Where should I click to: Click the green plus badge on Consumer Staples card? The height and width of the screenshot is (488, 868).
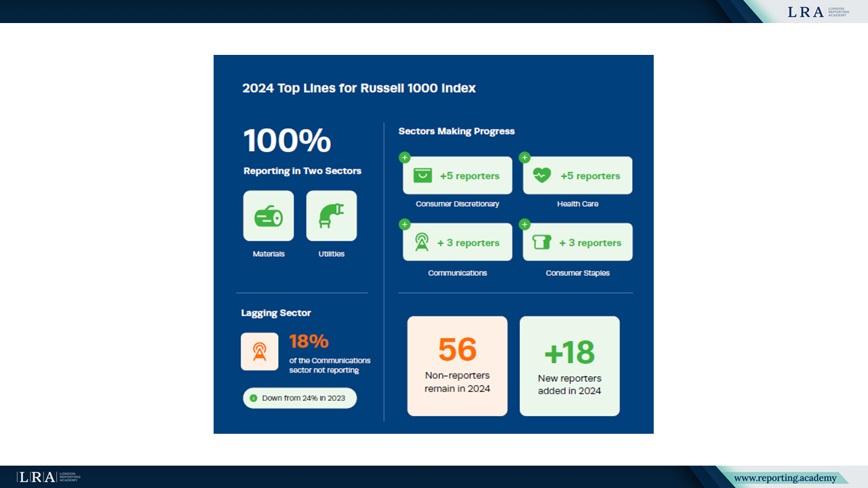pos(524,224)
